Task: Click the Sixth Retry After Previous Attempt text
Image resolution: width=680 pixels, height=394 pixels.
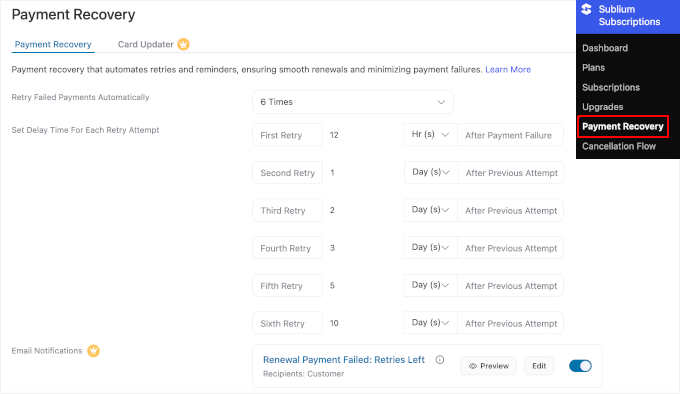Action: 511,323
